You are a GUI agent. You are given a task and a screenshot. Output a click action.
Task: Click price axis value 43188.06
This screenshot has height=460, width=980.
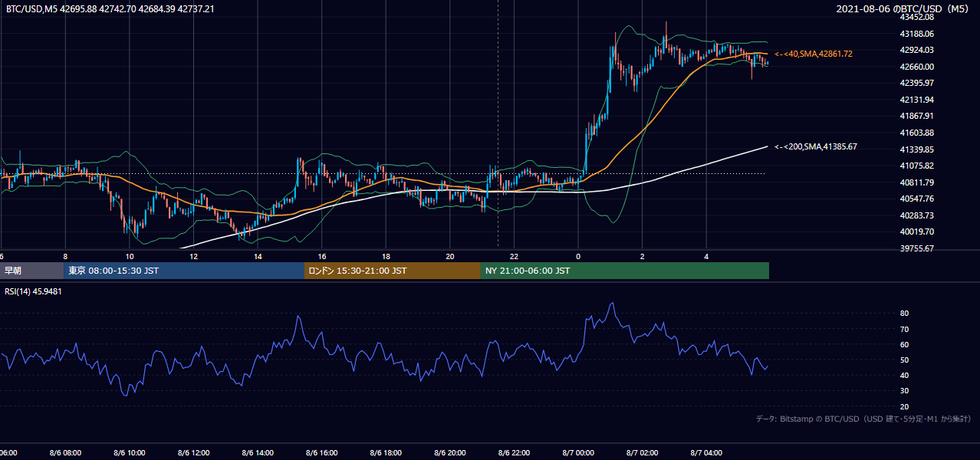pos(919,34)
